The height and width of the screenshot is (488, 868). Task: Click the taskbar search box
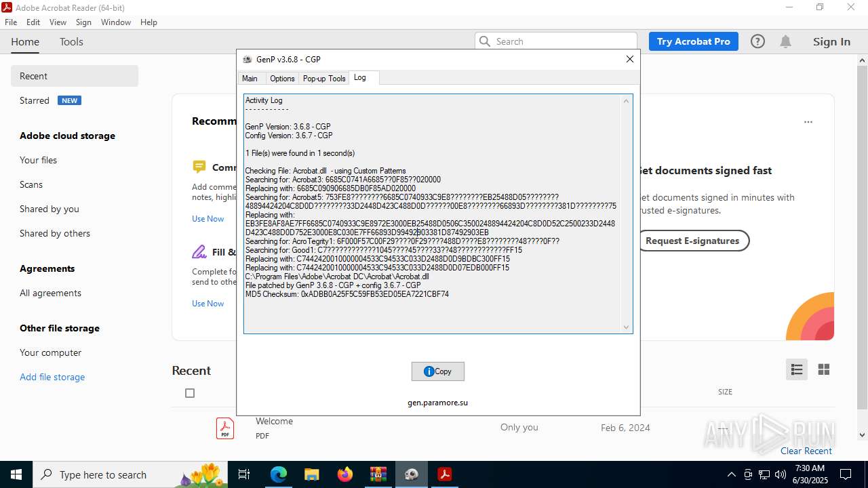pyautogui.click(x=131, y=474)
